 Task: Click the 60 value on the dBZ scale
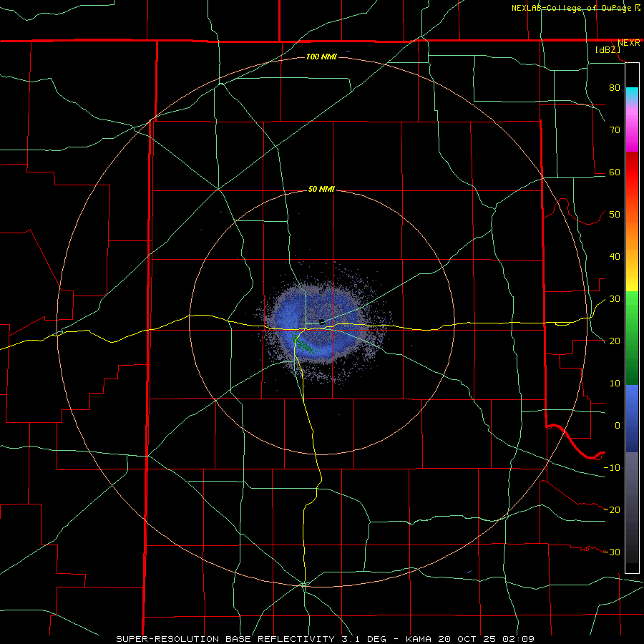(615, 172)
